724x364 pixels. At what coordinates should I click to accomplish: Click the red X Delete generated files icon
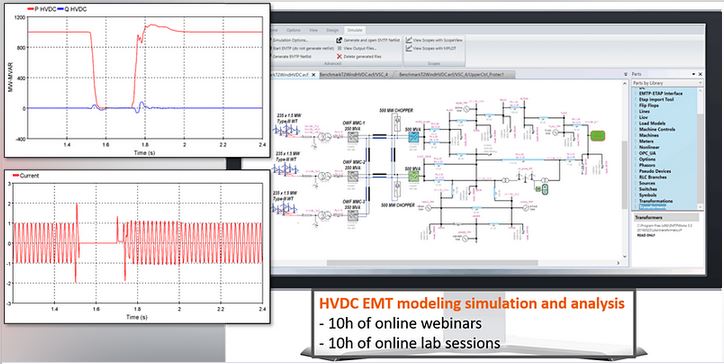point(339,56)
